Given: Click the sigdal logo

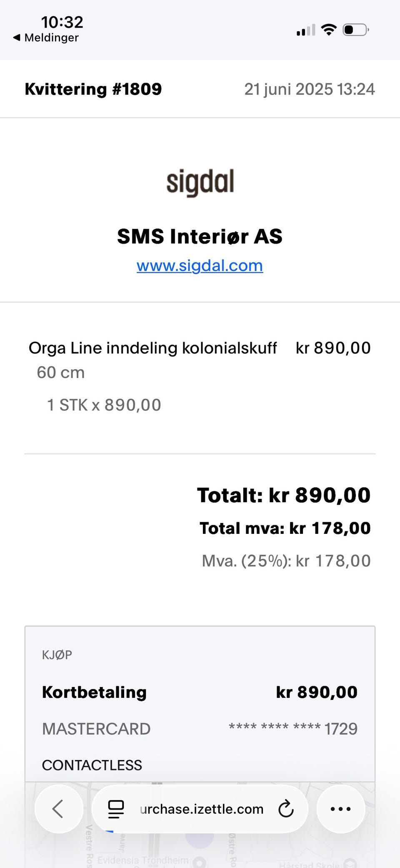Looking at the screenshot, I should pos(200,183).
